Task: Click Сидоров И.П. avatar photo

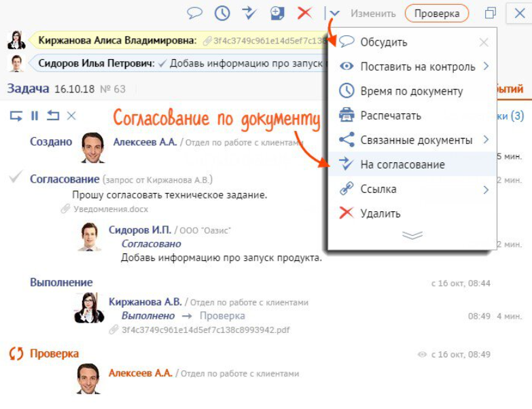Action: 89,238
